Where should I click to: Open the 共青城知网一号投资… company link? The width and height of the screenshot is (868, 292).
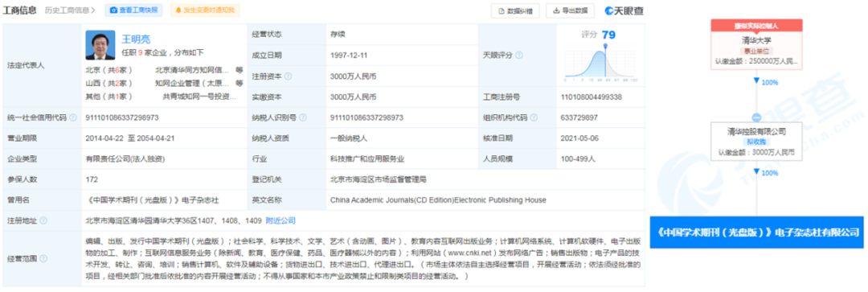pyautogui.click(x=200, y=97)
